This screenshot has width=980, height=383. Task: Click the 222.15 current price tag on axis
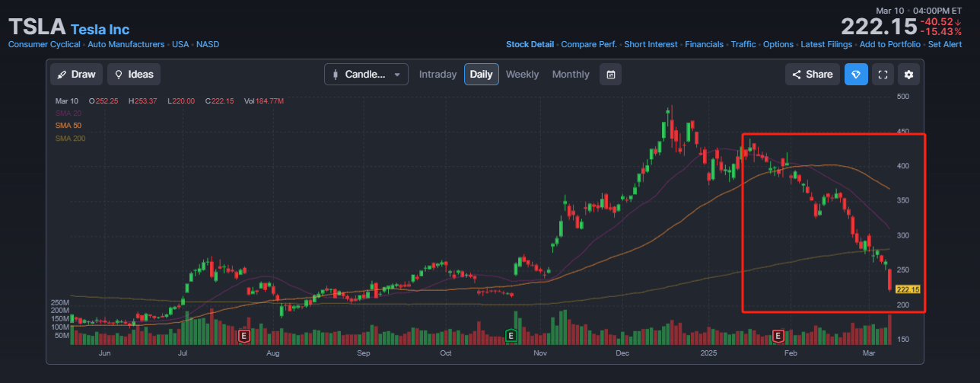pyautogui.click(x=908, y=289)
